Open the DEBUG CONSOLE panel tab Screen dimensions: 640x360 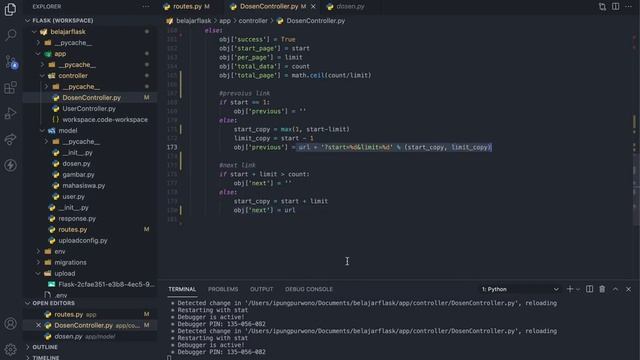click(309, 289)
